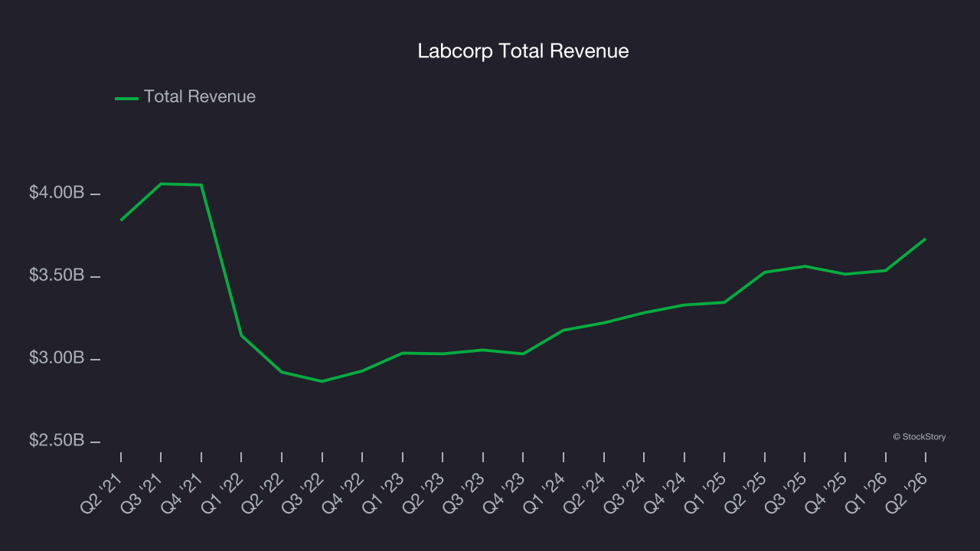The image size is (980, 551).
Task: Click the $4.00B y-axis label
Action: pyautogui.click(x=57, y=193)
